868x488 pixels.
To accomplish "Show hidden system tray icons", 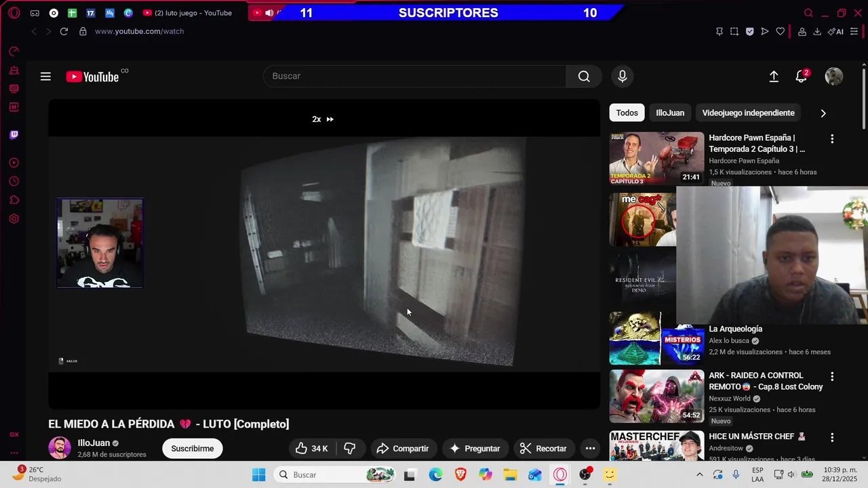I will [699, 474].
